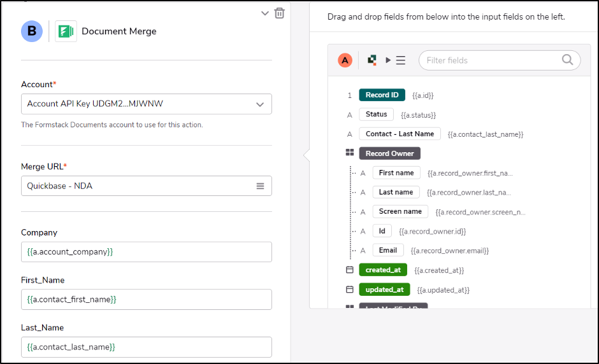Select the Email field under Record Owner

(387, 250)
